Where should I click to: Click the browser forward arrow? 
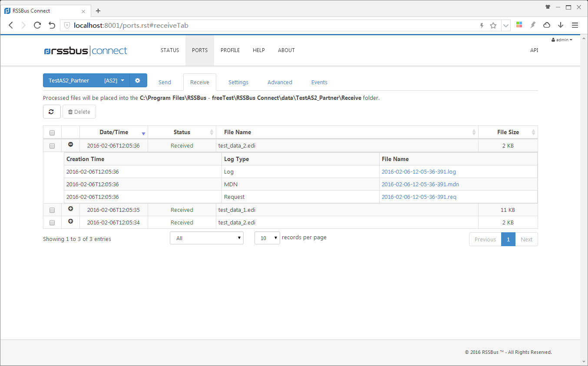23,25
